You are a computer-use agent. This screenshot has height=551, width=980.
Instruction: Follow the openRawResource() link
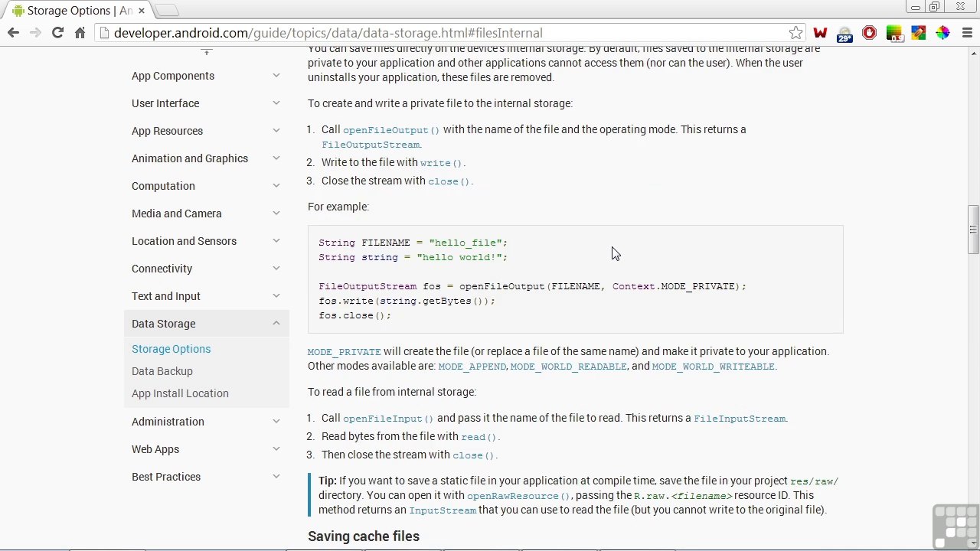tap(518, 496)
